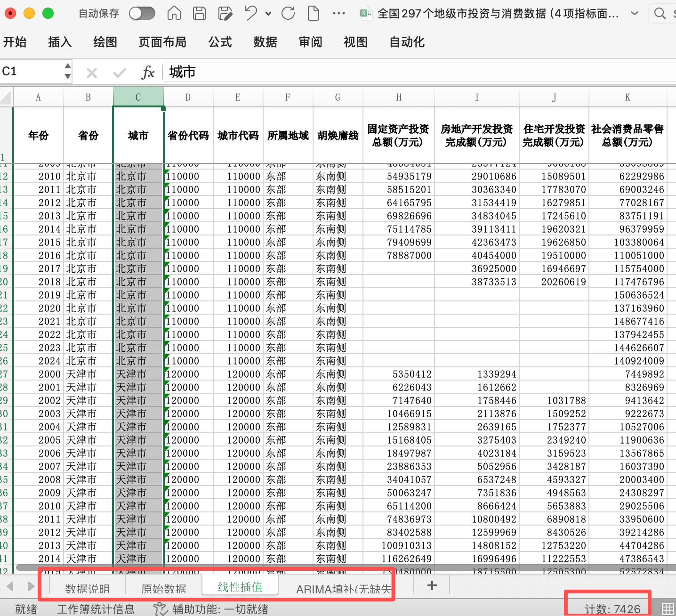Open the 插入 ribbon tab
This screenshot has width=676, height=616.
[x=60, y=42]
